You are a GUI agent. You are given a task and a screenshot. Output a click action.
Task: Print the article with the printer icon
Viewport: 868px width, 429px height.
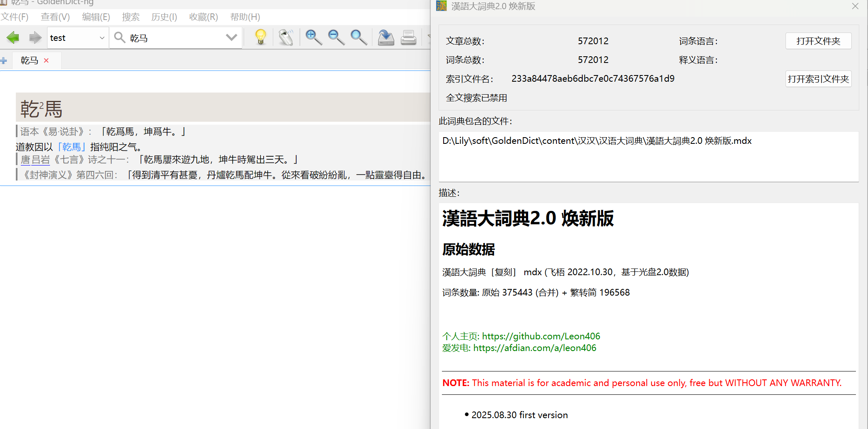tap(409, 38)
